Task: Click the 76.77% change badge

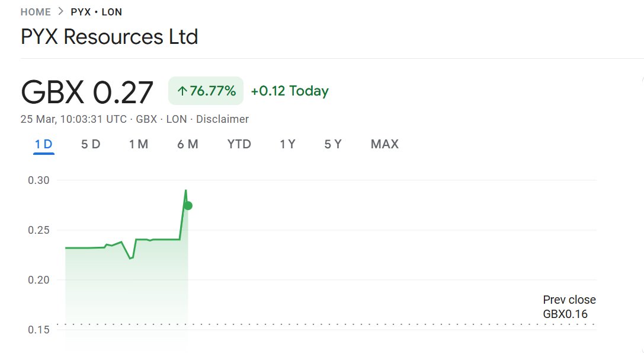Action: [x=206, y=91]
